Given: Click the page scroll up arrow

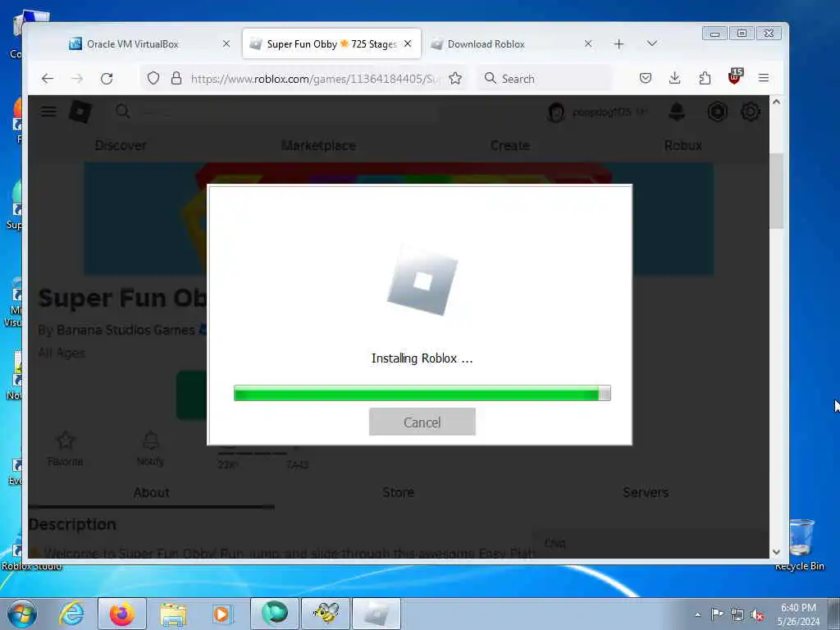Looking at the screenshot, I should click(776, 102).
